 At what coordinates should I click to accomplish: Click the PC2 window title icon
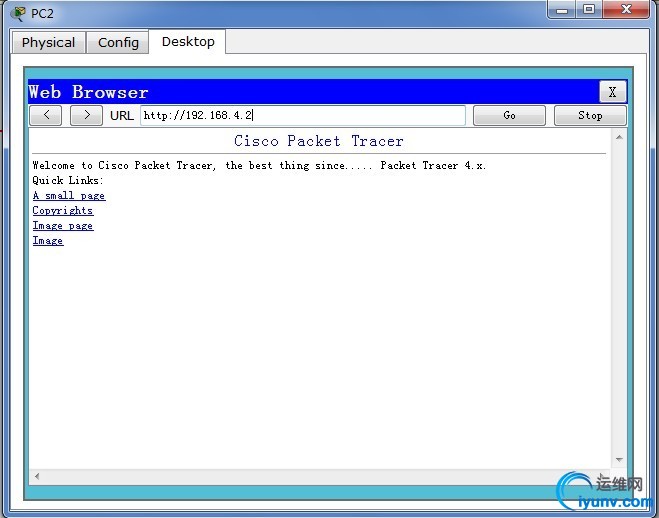(18, 13)
